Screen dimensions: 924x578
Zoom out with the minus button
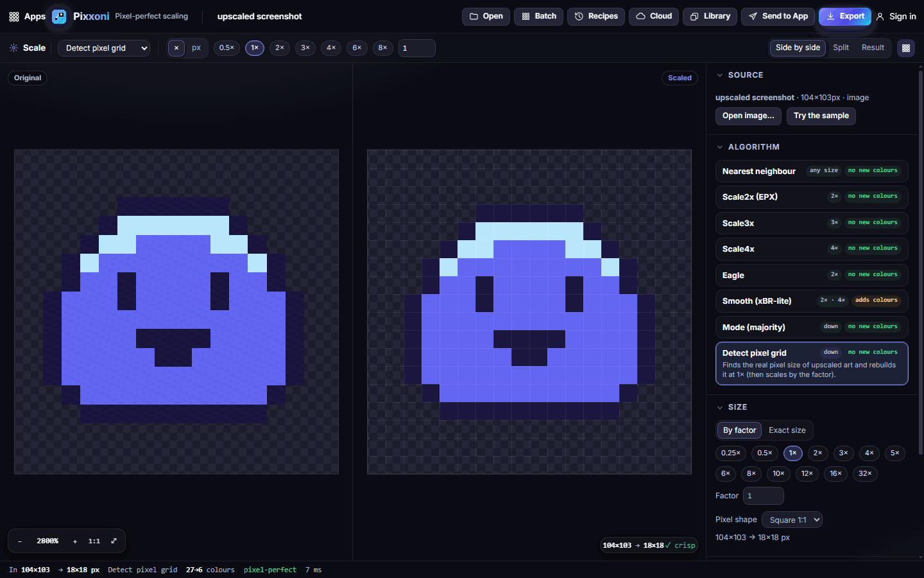20,541
